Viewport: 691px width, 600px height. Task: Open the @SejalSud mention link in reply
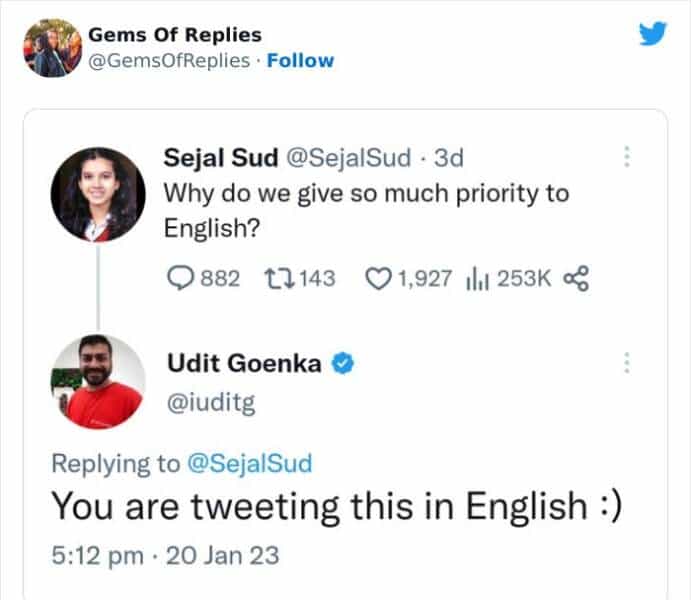250,463
